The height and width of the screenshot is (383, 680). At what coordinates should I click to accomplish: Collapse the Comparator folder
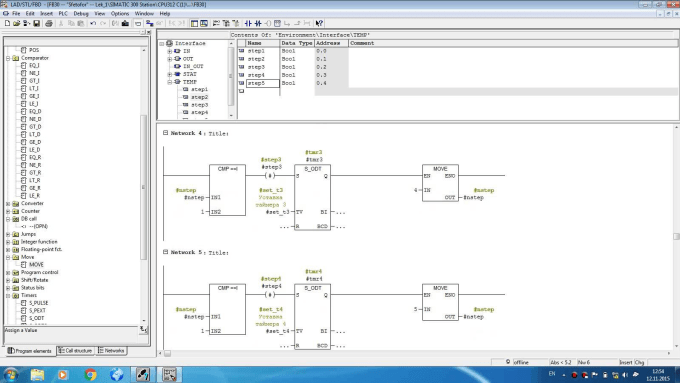[8, 58]
